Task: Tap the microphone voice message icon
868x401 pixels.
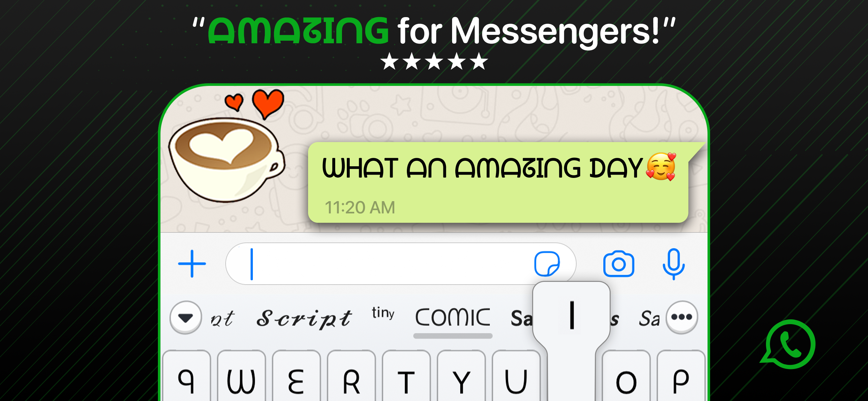Action: tap(673, 264)
